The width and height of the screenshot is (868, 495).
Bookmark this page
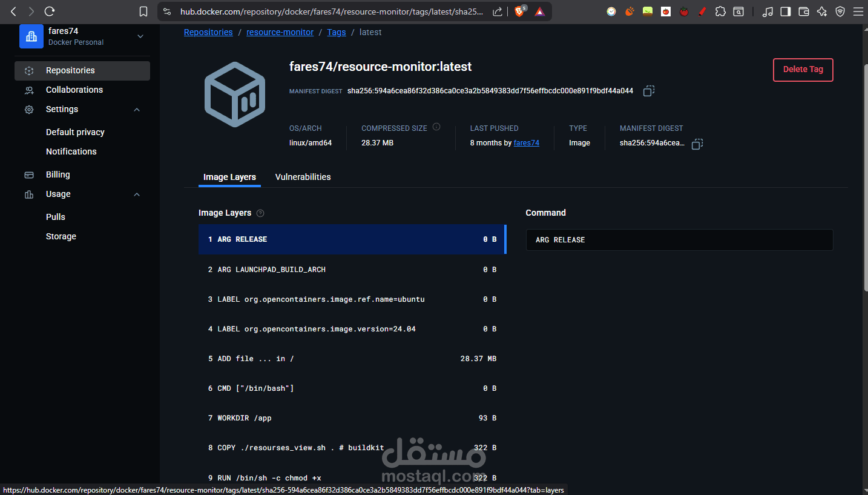click(x=143, y=12)
